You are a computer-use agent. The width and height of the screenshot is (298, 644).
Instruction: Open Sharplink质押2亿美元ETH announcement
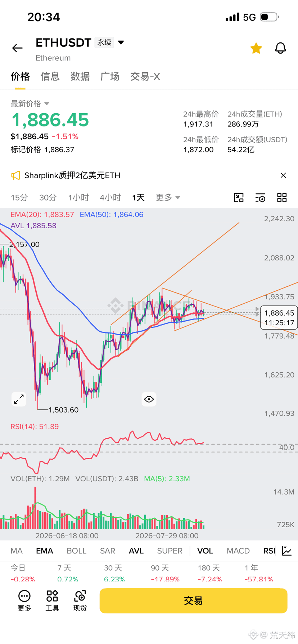[x=72, y=175]
